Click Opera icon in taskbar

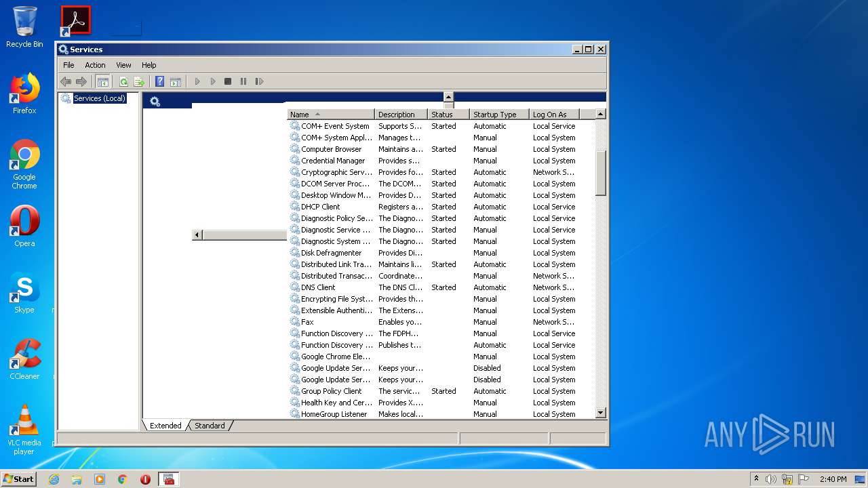[145, 479]
